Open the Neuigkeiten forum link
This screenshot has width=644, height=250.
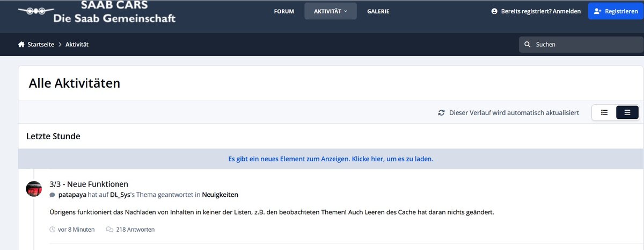[x=220, y=195]
